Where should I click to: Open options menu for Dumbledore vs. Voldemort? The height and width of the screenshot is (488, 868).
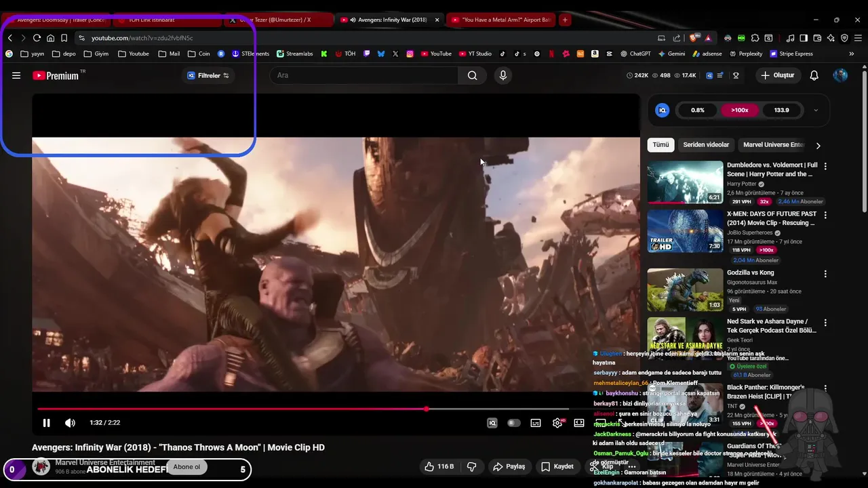(825, 166)
